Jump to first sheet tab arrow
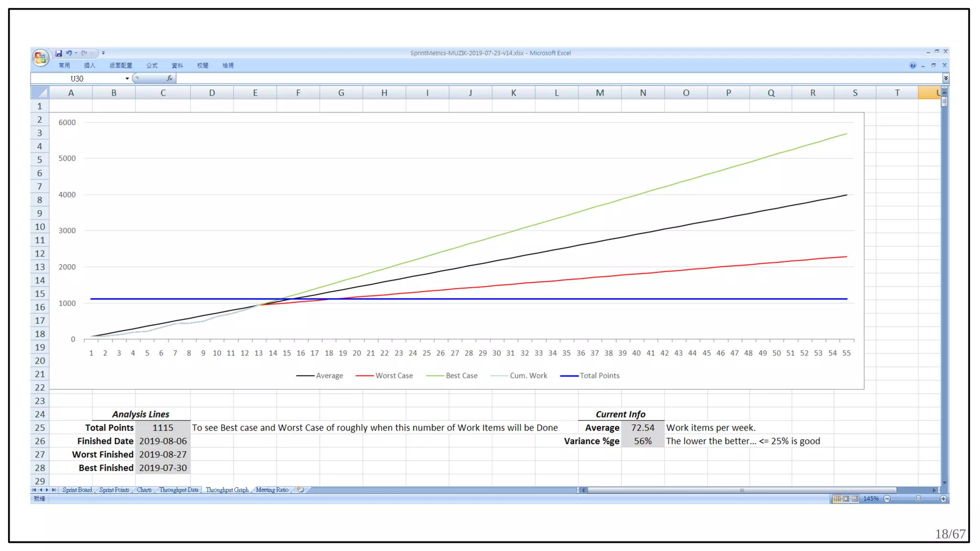 point(34,490)
